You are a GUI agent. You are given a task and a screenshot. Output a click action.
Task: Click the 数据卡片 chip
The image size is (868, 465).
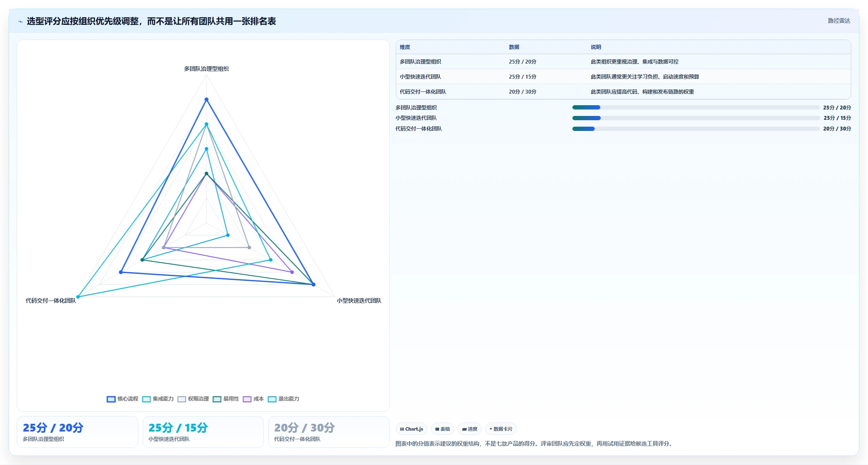[501, 429]
